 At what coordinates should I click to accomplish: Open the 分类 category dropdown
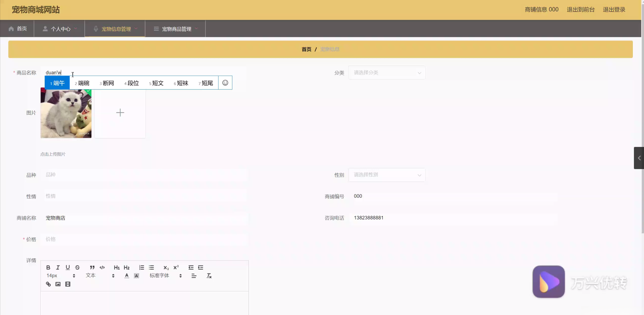click(387, 73)
